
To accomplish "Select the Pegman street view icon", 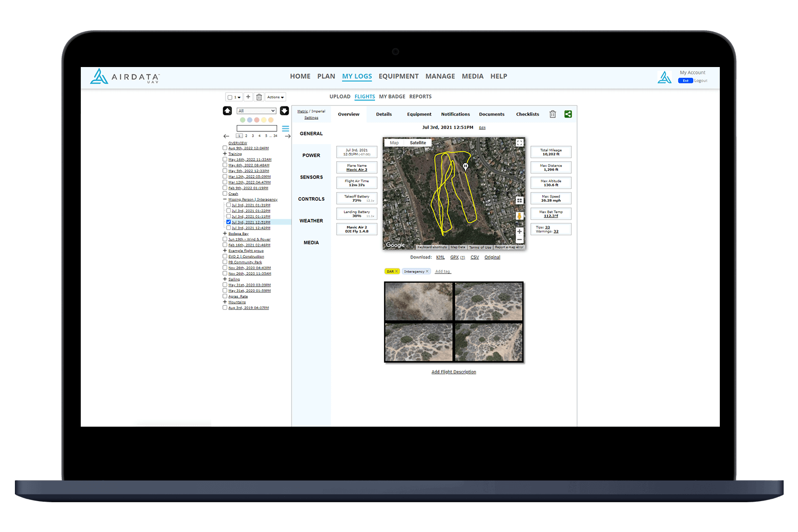I will [519, 217].
